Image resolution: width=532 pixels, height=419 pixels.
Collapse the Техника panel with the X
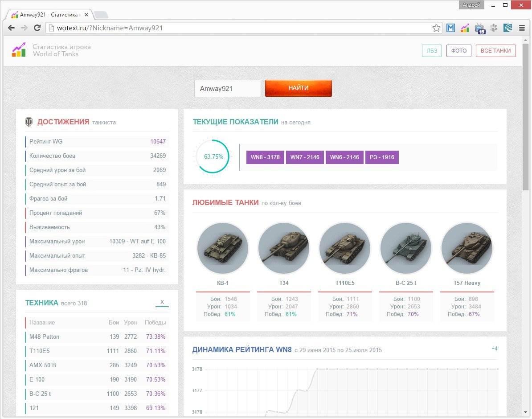[162, 302]
